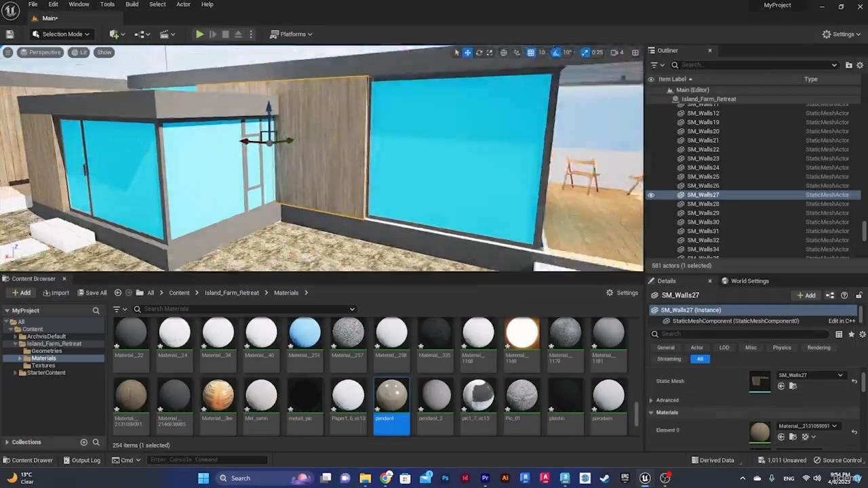868x488 pixels.
Task: Toggle rotation angle snapping in viewport
Action: (x=556, y=52)
